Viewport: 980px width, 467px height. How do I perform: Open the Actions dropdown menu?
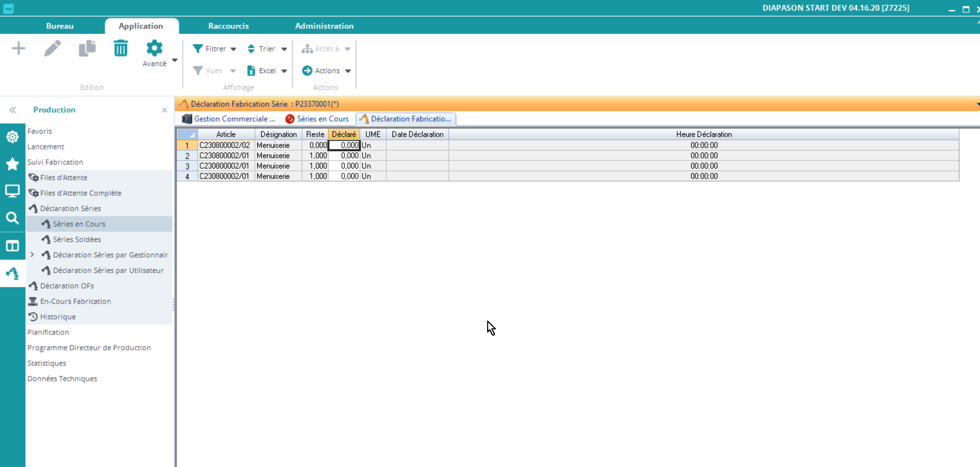click(x=326, y=71)
